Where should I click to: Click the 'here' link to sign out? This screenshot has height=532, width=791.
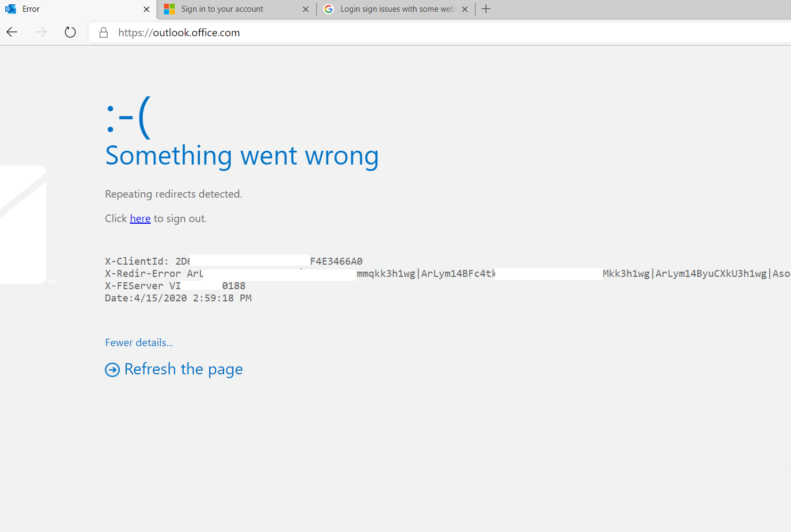pos(140,218)
